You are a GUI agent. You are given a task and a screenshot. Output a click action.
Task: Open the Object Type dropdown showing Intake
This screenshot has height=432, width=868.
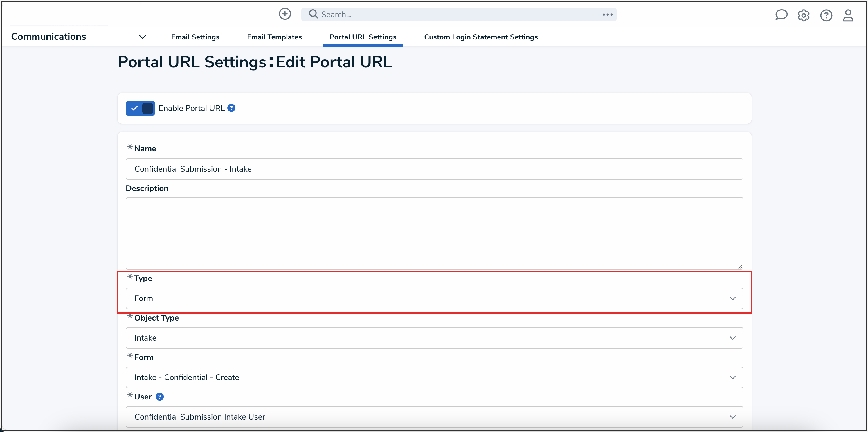click(434, 338)
